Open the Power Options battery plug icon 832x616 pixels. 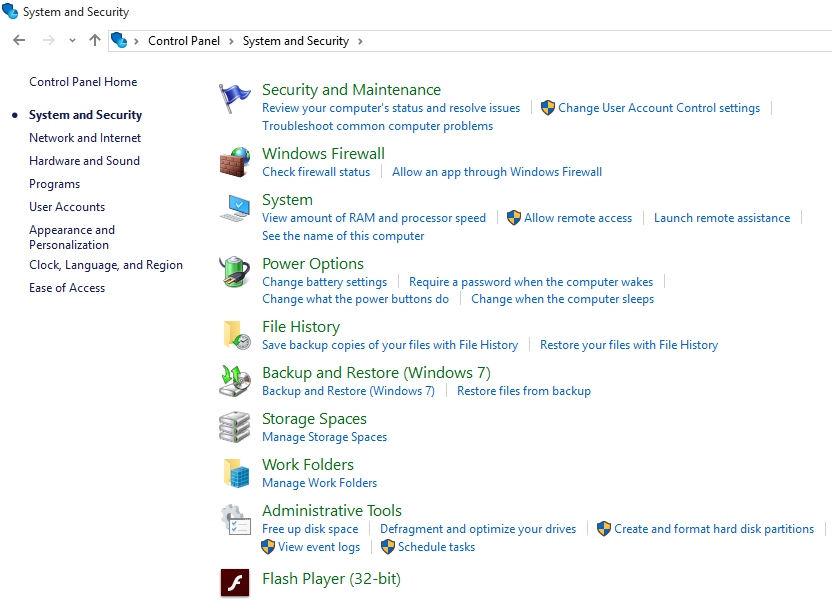(235, 272)
